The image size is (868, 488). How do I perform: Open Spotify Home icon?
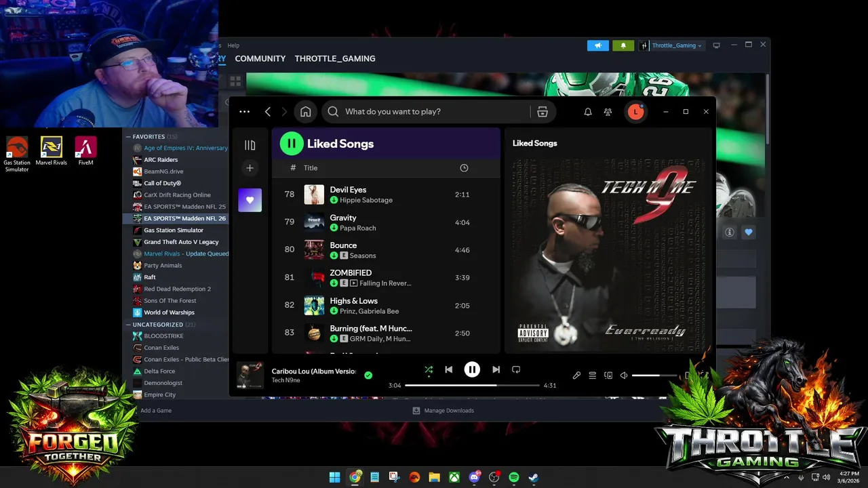(x=306, y=112)
